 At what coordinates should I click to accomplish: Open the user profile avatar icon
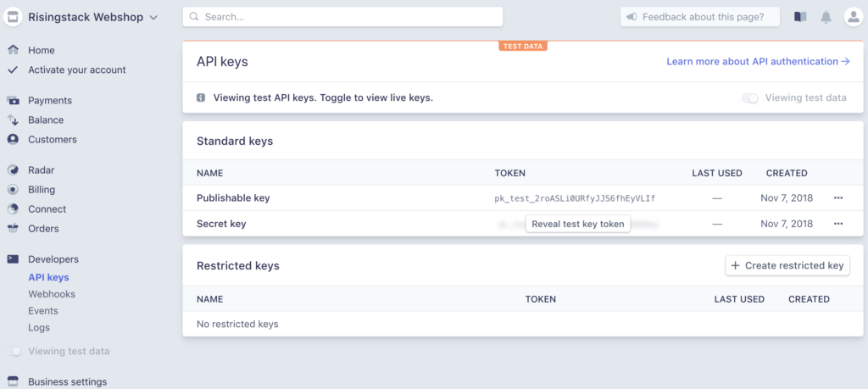tap(853, 17)
